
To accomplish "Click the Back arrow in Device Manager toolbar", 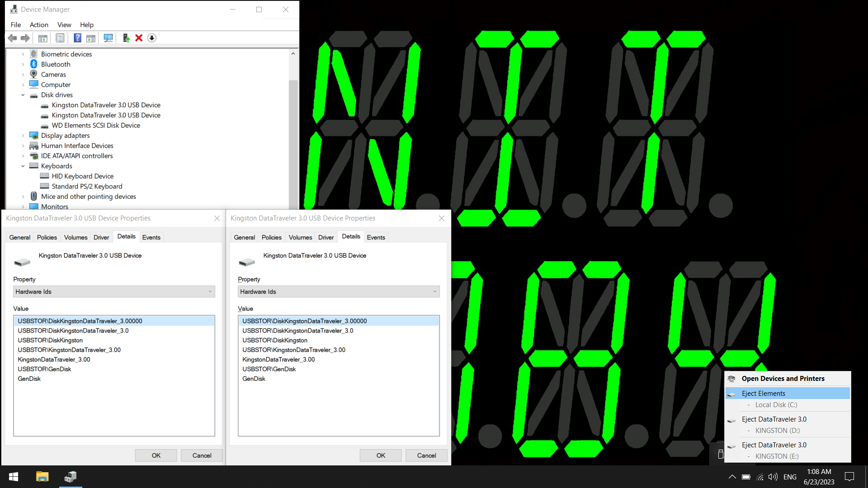I will point(13,38).
